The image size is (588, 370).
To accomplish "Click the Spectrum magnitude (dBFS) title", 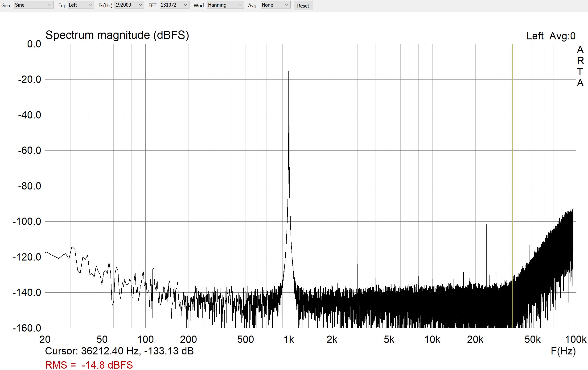I will point(117,35).
